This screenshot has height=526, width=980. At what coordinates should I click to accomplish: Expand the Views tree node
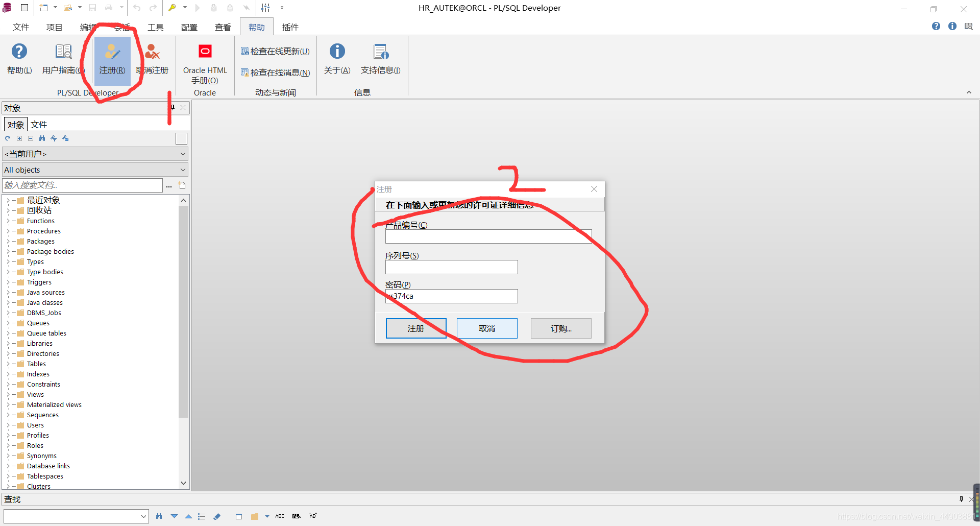click(x=8, y=395)
